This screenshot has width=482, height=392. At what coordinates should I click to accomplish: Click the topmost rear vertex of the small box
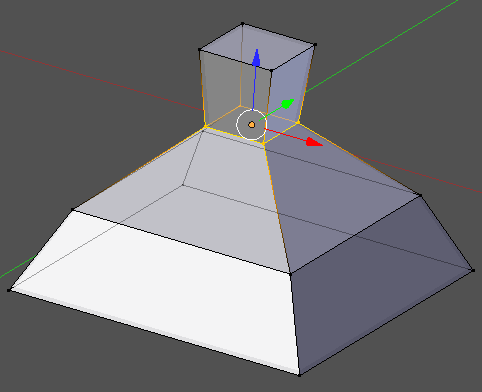pos(242,24)
